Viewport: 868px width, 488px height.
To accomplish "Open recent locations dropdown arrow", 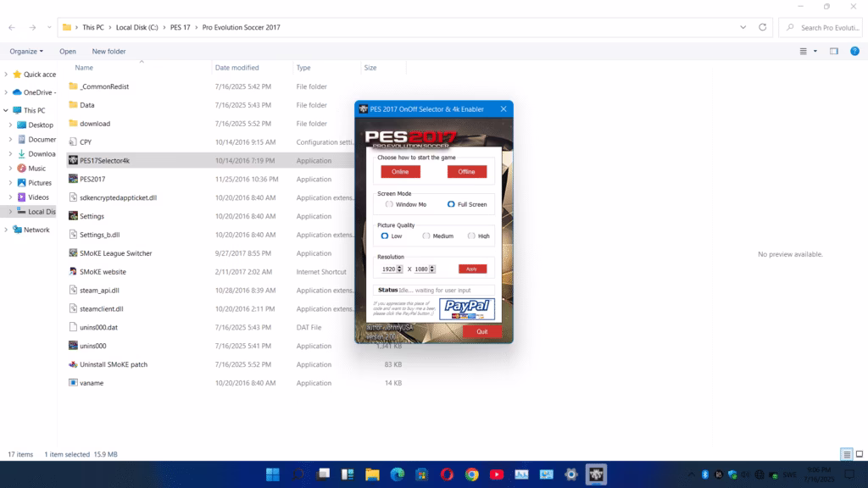I will 49,27.
